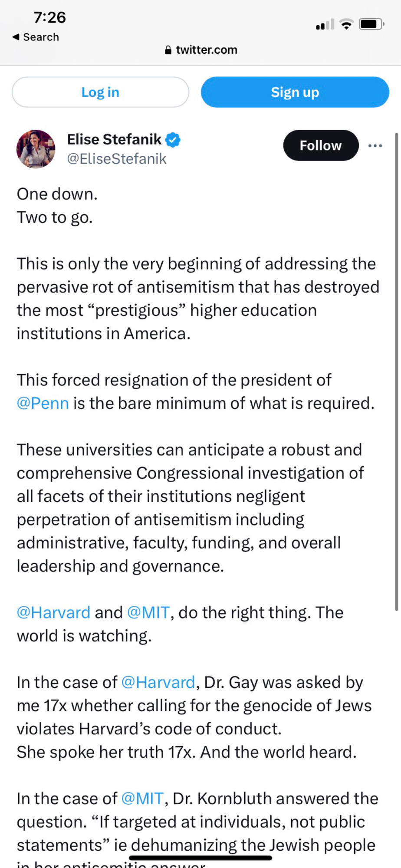
Task: Click the blue verified badge icon
Action: [173, 140]
